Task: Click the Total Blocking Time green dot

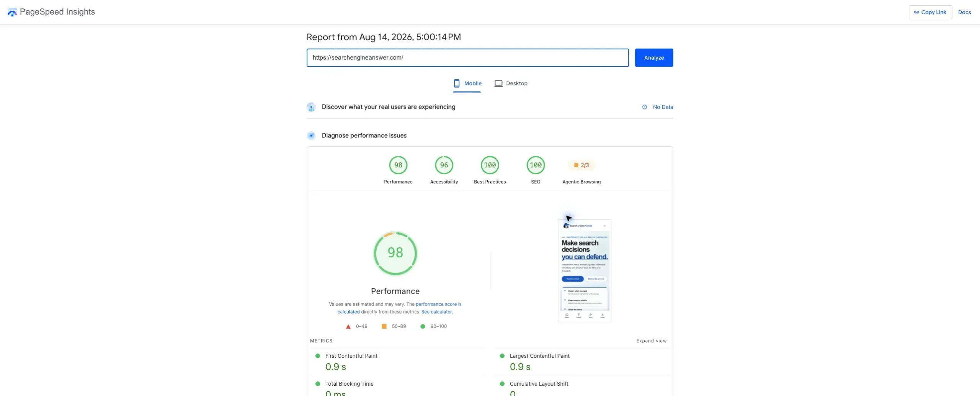Action: [x=317, y=384]
